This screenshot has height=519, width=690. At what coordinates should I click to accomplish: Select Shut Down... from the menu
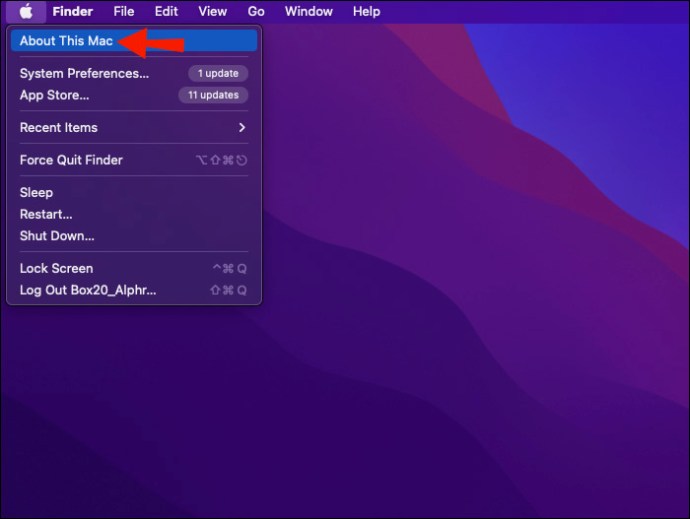pos(134,236)
